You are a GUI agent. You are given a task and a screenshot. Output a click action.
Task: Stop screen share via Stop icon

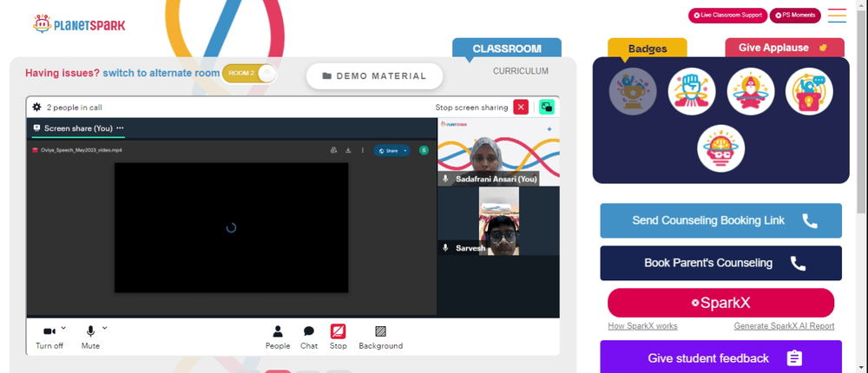point(339,337)
